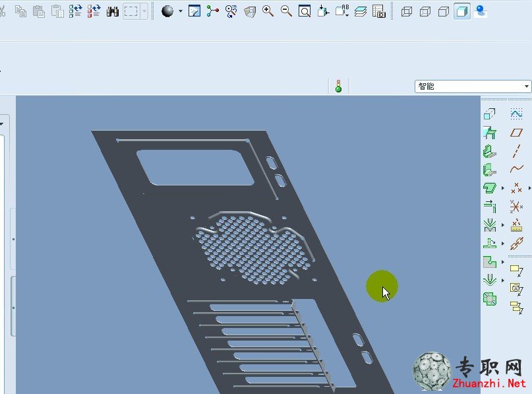
Task: Select the Unattached Flat Wall icon
Action: 489,170
